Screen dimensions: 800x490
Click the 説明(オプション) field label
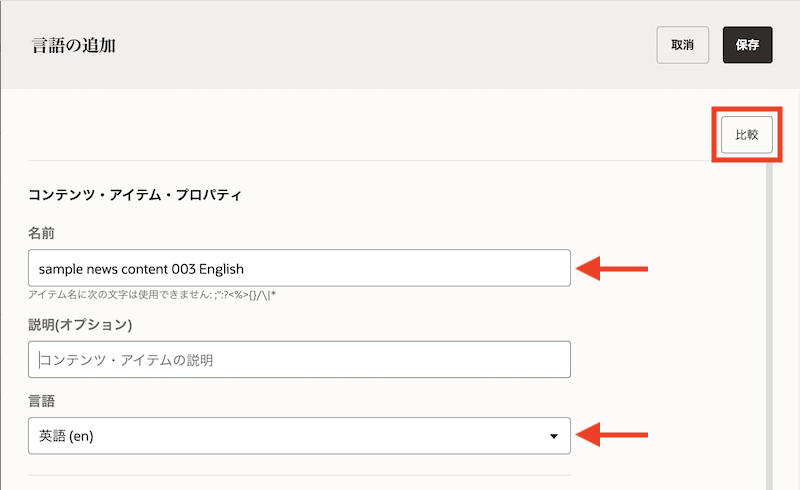pyautogui.click(x=80, y=325)
